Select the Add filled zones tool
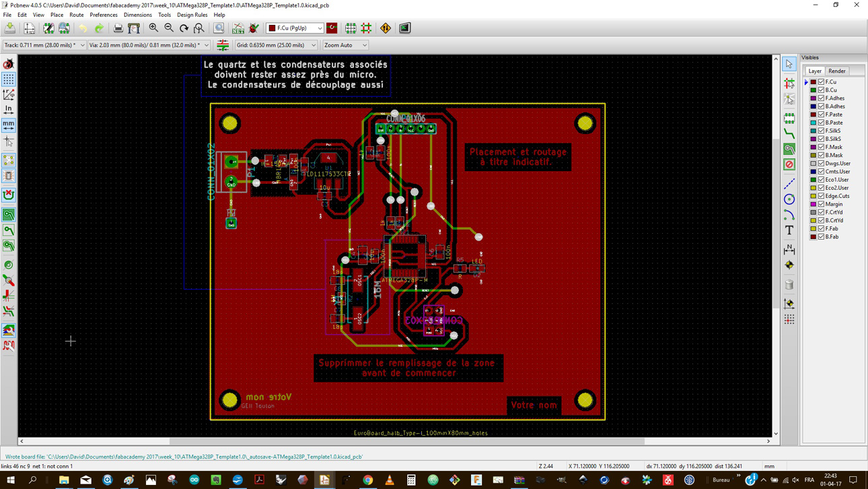 789,149
